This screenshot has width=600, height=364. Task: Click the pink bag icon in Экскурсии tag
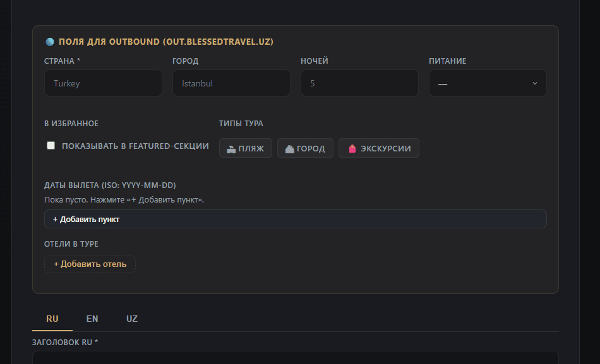pyautogui.click(x=352, y=149)
